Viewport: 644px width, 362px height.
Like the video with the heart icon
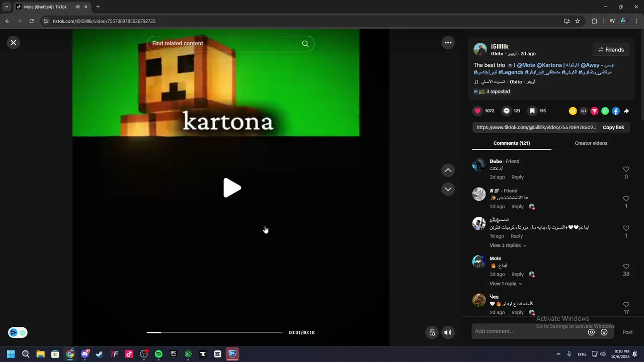[477, 111]
